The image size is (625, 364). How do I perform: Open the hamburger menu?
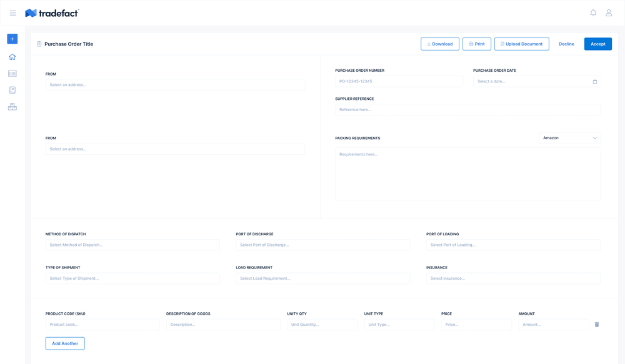[12, 13]
